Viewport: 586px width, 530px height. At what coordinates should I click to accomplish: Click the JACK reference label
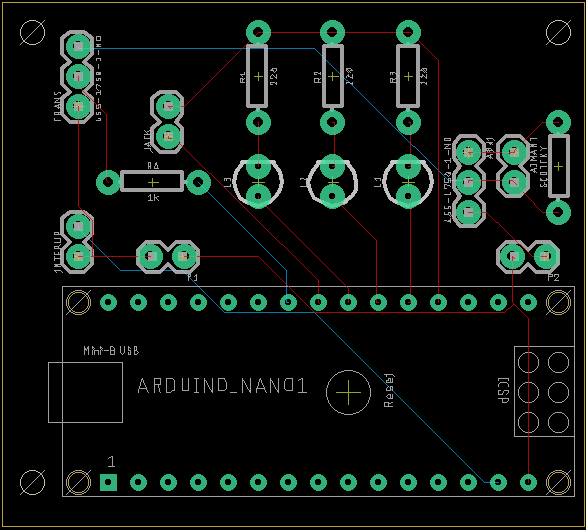point(148,141)
